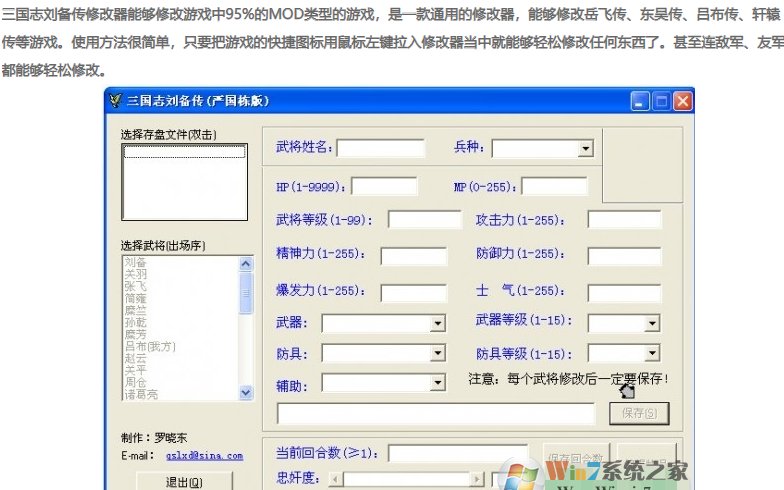Select 关羽 in the general list
Screen dimensions: 784x490
(x=136, y=274)
